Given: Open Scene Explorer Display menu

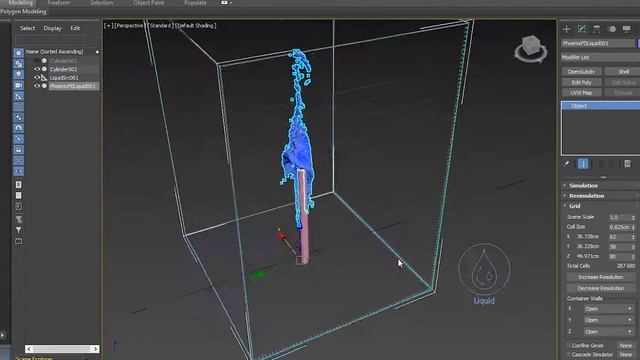Looking at the screenshot, I should pyautogui.click(x=53, y=28).
